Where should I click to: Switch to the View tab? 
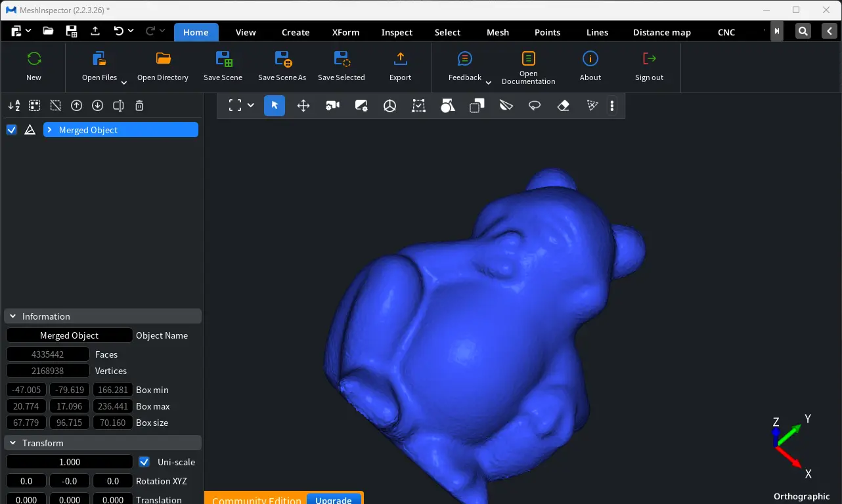click(x=246, y=32)
